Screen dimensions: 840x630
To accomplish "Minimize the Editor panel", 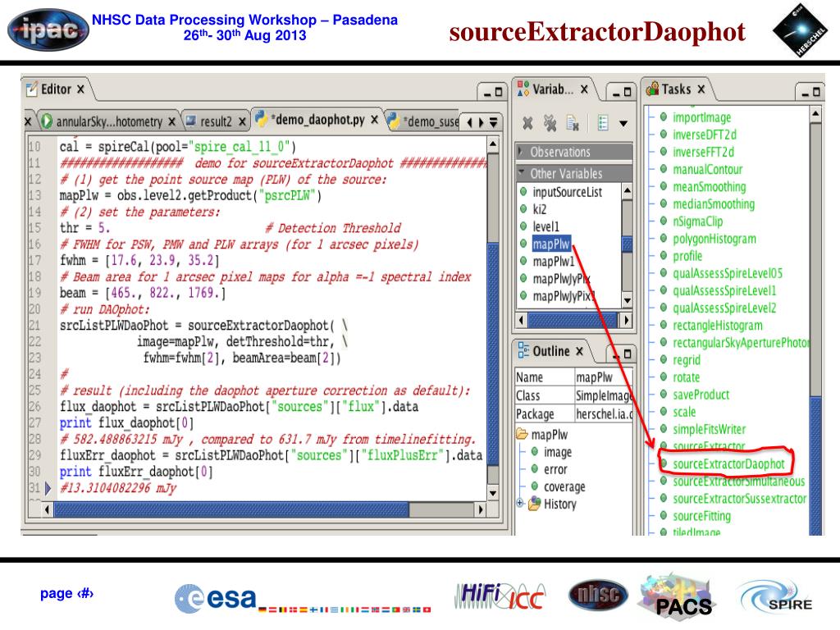I will (x=487, y=93).
